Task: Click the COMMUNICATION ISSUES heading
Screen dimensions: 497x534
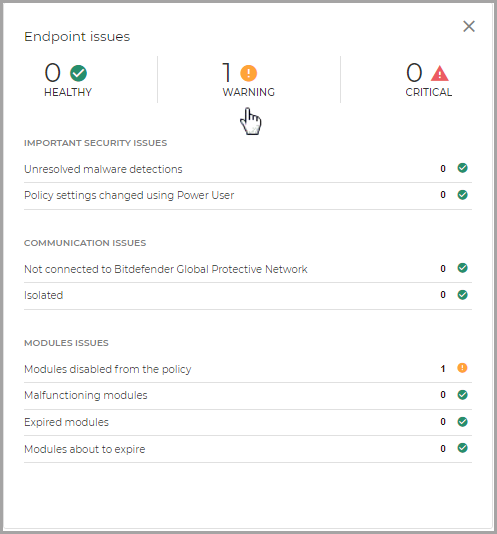Action: click(x=85, y=243)
